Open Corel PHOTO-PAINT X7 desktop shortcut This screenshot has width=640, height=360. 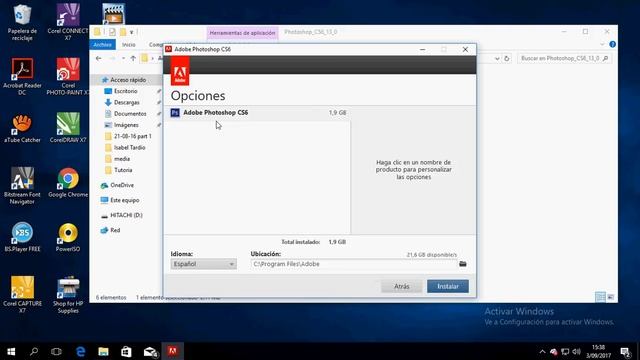point(68,77)
